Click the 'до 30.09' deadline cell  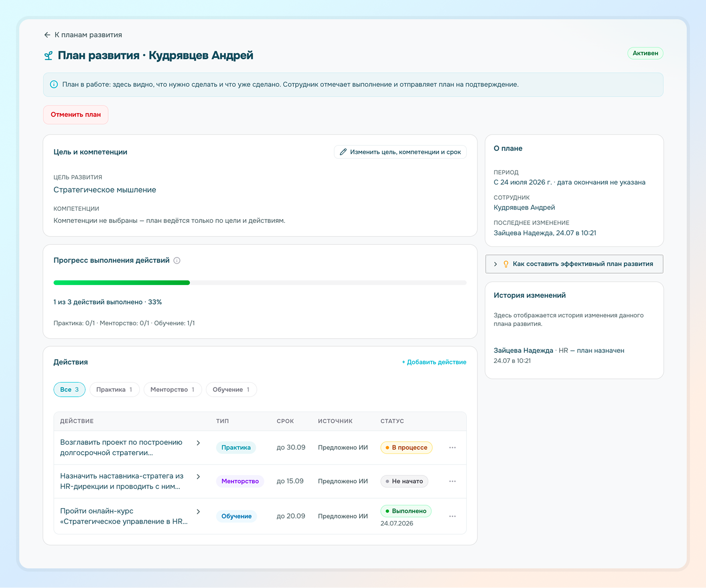pyautogui.click(x=291, y=448)
